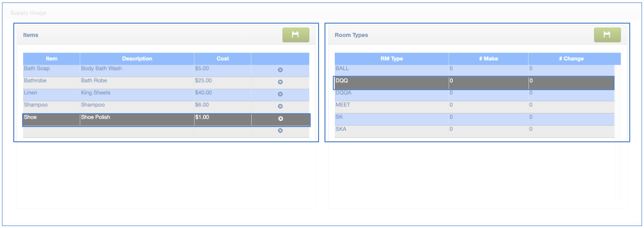The width and height of the screenshot is (644, 228).
Task: Click delete icon on empty item row
Action: (280, 130)
